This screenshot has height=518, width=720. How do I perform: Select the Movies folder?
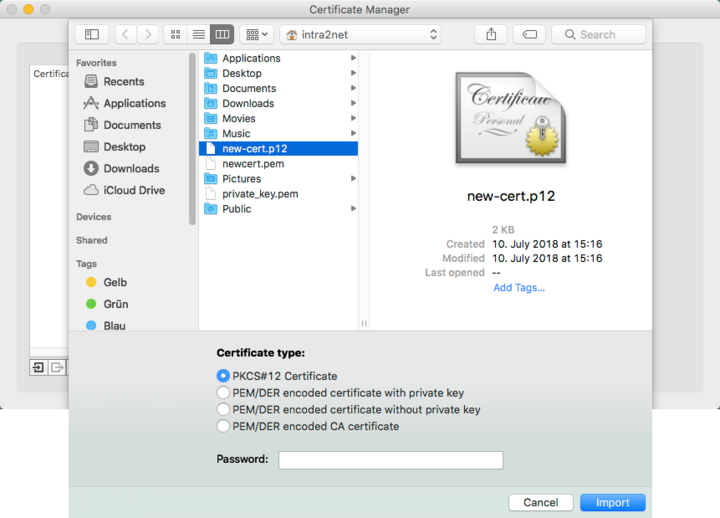click(278, 118)
